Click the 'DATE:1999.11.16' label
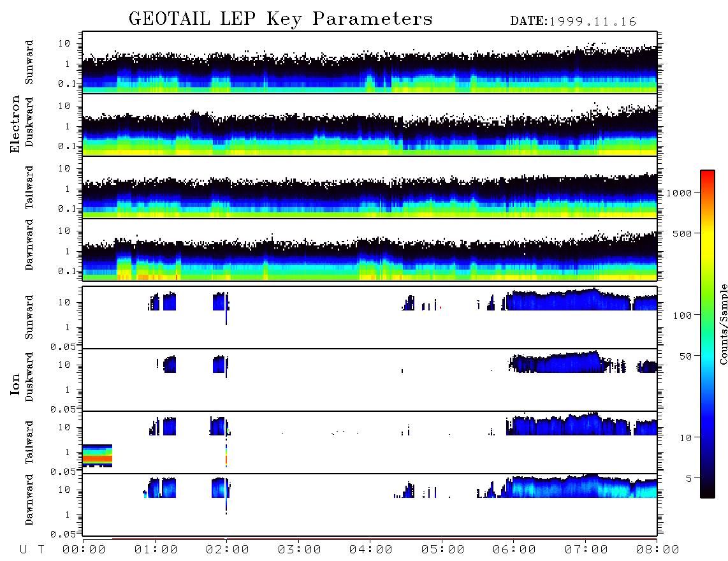728x561 pixels. coord(573,21)
